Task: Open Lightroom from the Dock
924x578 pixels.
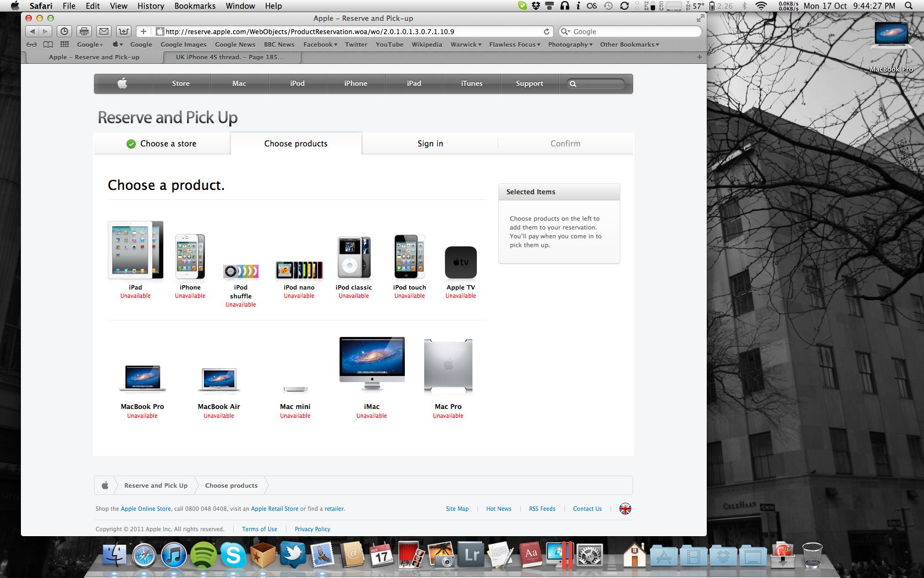Action: [471, 555]
